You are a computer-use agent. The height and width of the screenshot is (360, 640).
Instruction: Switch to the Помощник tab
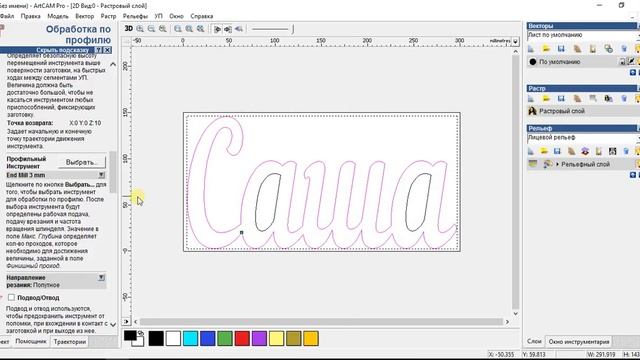[31, 341]
